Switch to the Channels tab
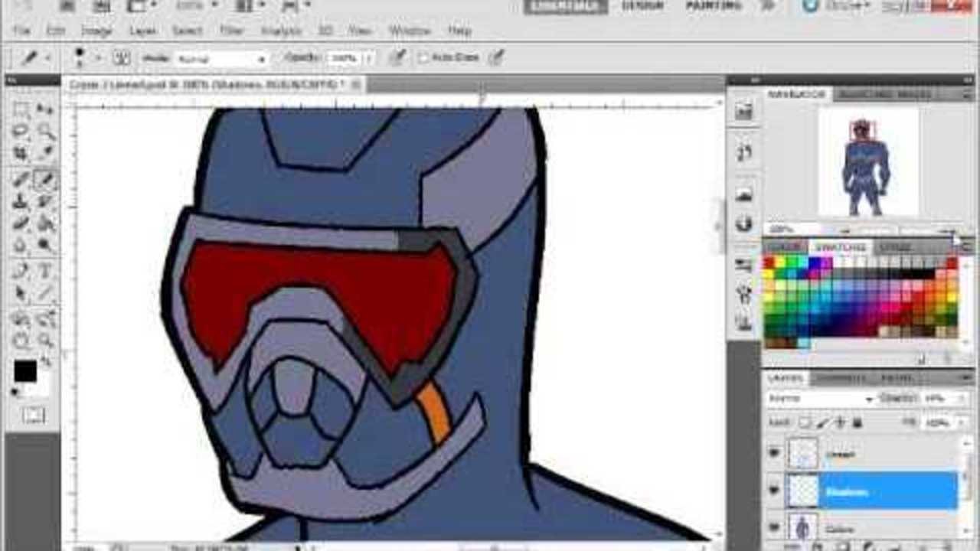The width and height of the screenshot is (980, 551). 839,378
